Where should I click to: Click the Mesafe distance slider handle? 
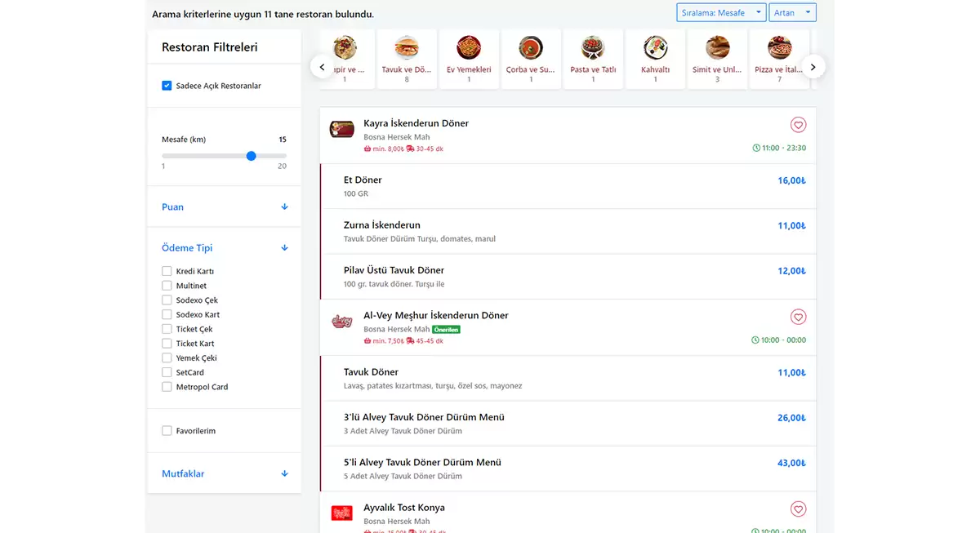[x=251, y=156]
